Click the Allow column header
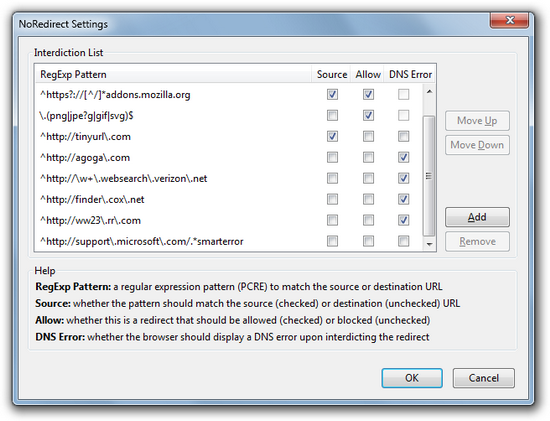 368,74
